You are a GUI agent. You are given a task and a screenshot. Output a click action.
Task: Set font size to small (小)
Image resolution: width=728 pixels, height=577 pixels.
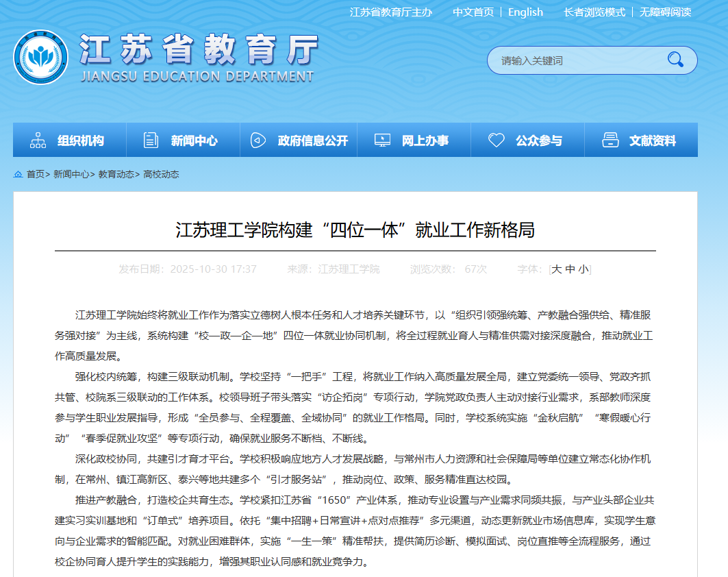point(582,269)
